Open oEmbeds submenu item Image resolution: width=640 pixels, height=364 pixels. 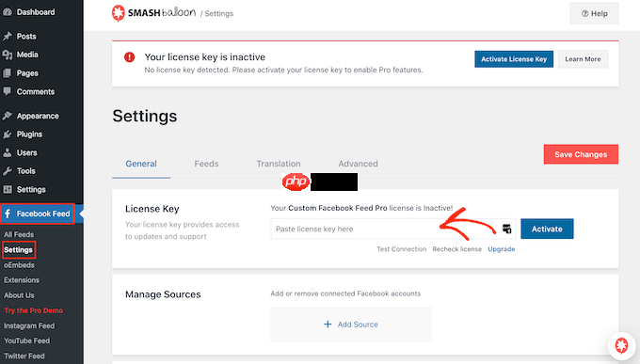(19, 265)
